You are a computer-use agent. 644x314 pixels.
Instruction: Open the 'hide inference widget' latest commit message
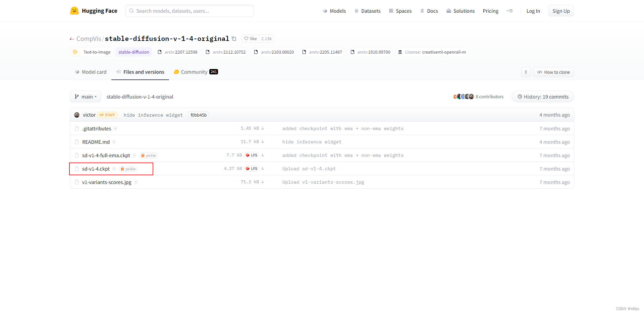(153, 115)
